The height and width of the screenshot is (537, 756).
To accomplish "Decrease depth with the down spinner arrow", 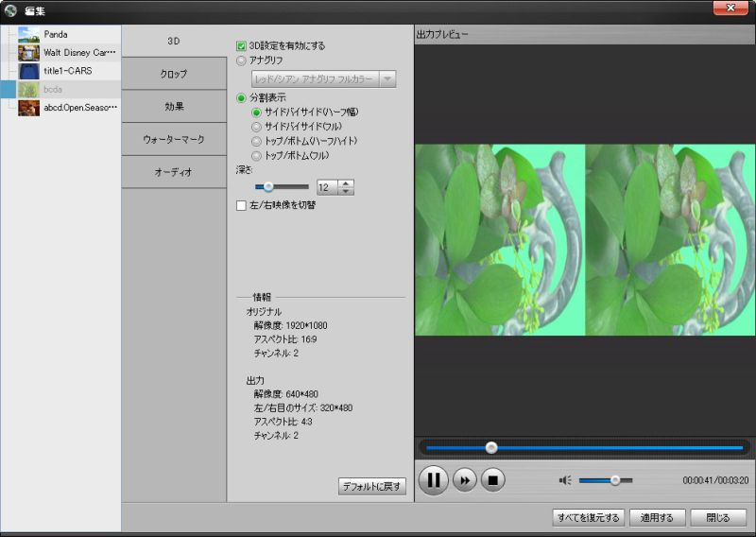I will pos(346,191).
